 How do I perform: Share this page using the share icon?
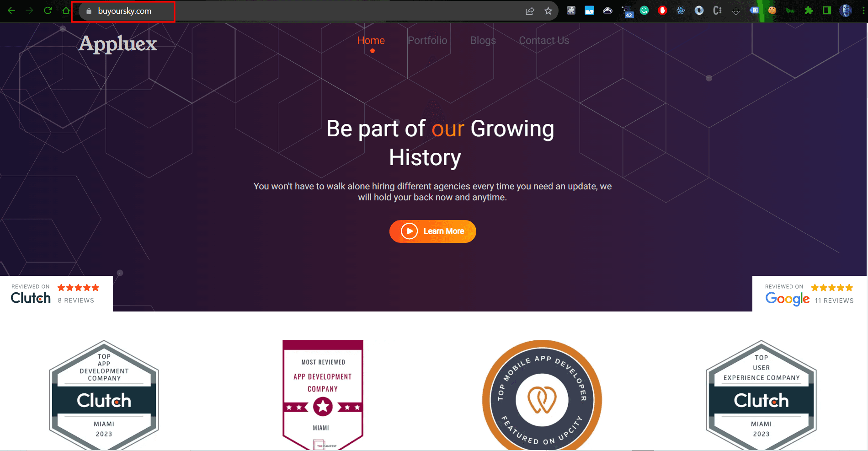530,11
